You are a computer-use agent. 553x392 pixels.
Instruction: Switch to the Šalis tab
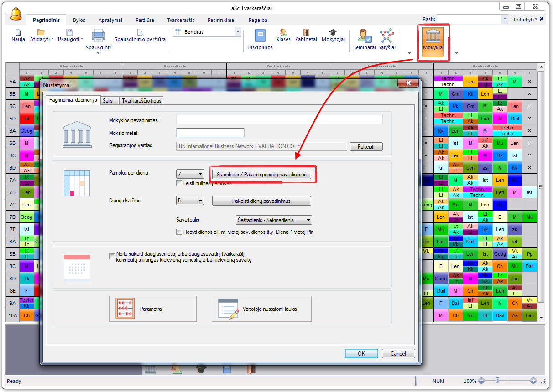108,101
